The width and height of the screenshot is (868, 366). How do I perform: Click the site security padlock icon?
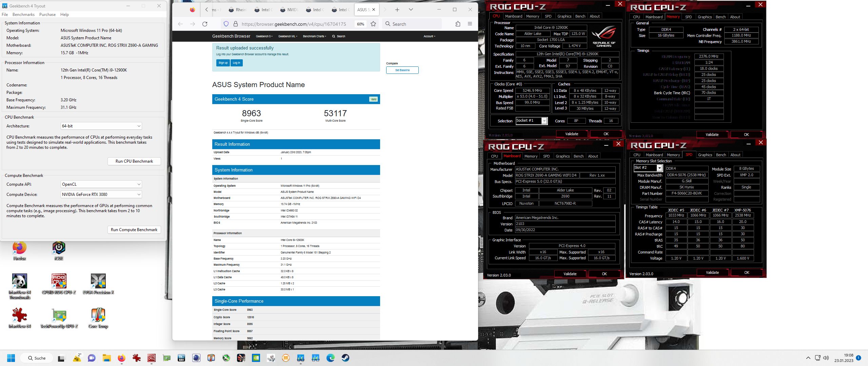[x=236, y=24]
